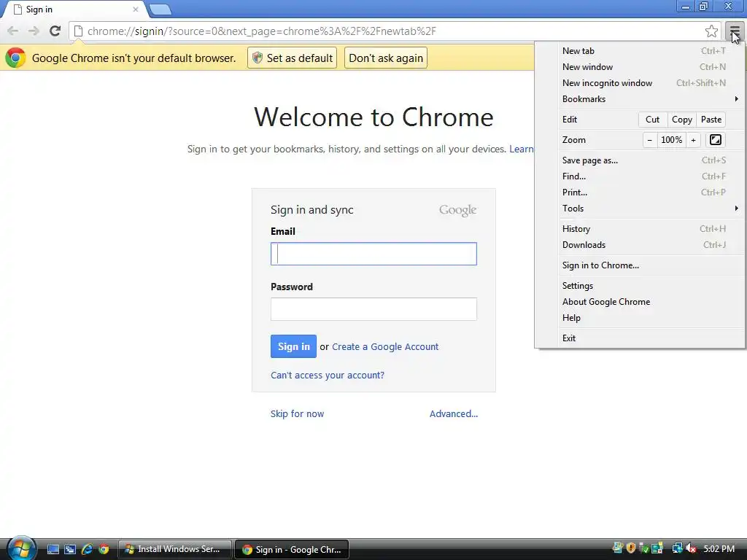This screenshot has height=560, width=747.
Task: Select Print... in the Chrome menu
Action: pos(650,192)
